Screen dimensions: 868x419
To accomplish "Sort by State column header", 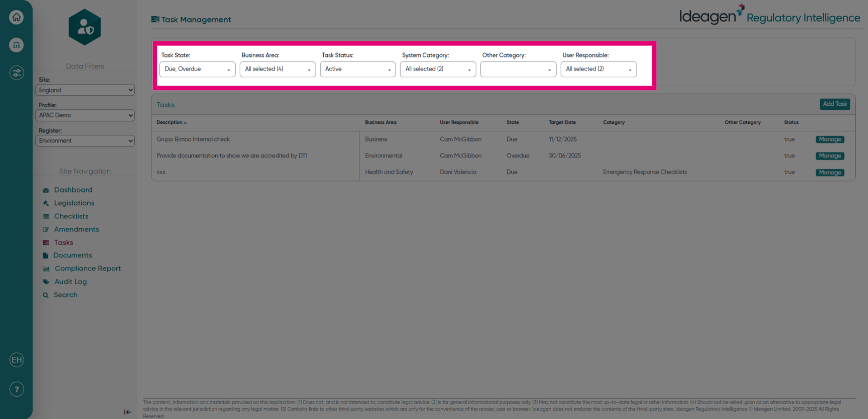I will [513, 122].
